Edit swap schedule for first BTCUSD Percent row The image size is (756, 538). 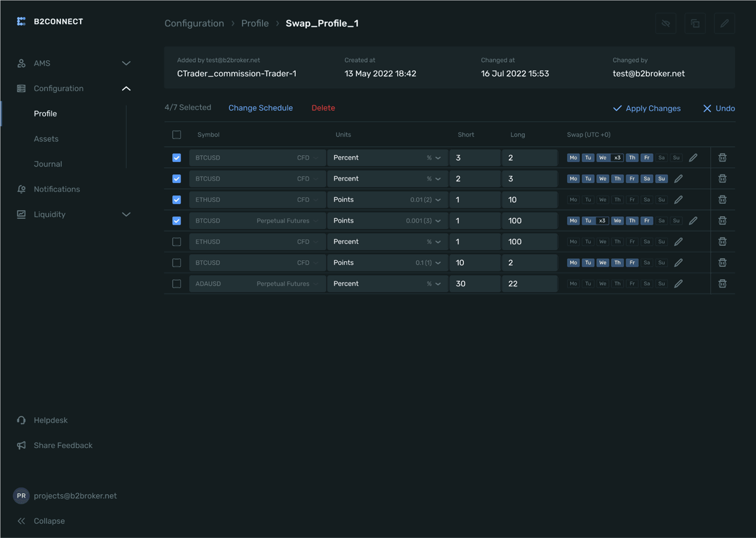[x=693, y=158]
